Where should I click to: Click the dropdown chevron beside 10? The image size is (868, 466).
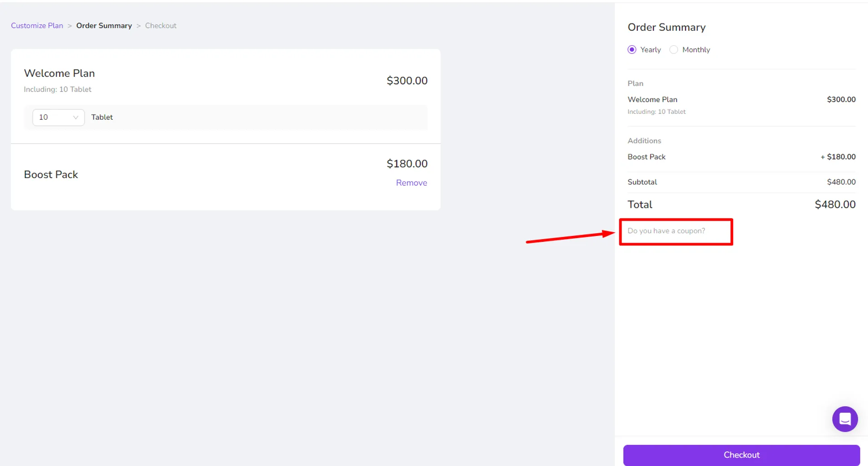coord(75,118)
